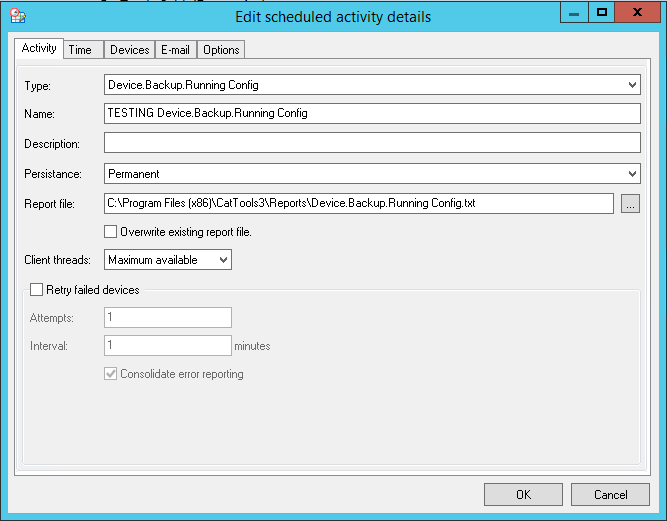The height and width of the screenshot is (521, 667).
Task: Maximize the Edit scheduled activity window
Action: coord(601,13)
